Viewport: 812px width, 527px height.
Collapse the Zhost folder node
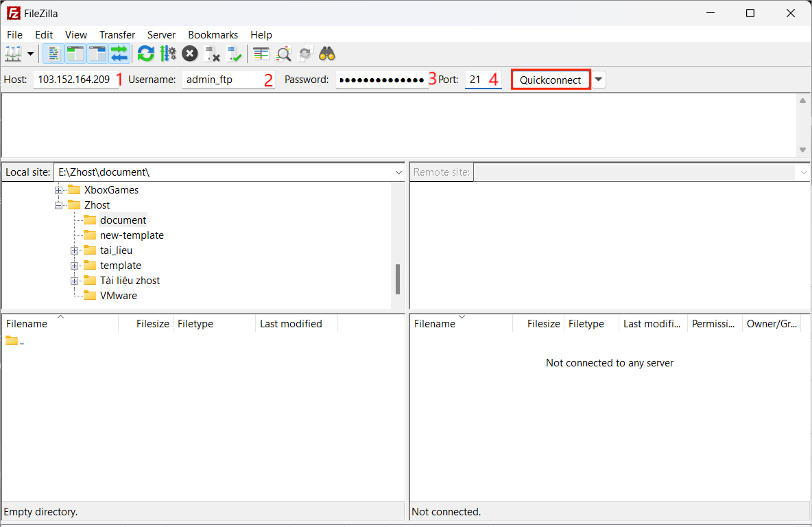click(59, 205)
